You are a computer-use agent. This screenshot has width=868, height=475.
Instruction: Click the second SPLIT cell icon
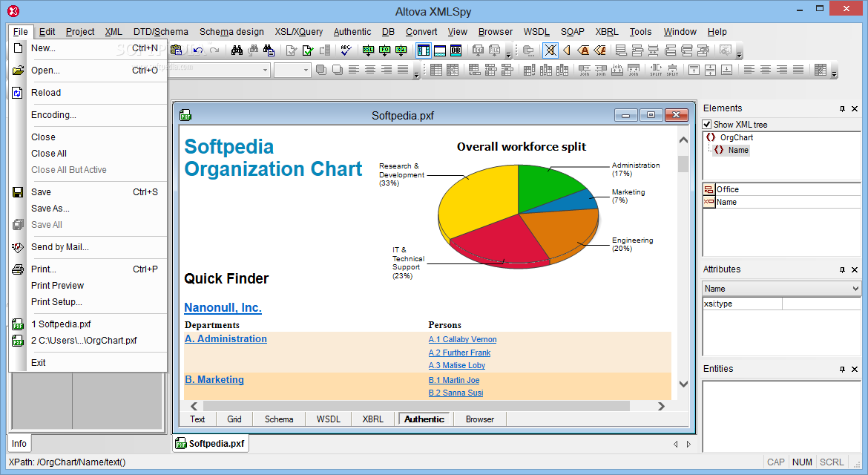pos(672,70)
